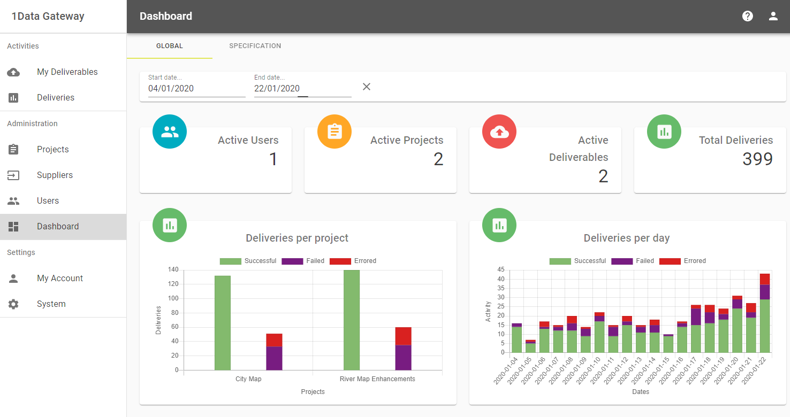Go to the Suppliers page

(x=55, y=175)
